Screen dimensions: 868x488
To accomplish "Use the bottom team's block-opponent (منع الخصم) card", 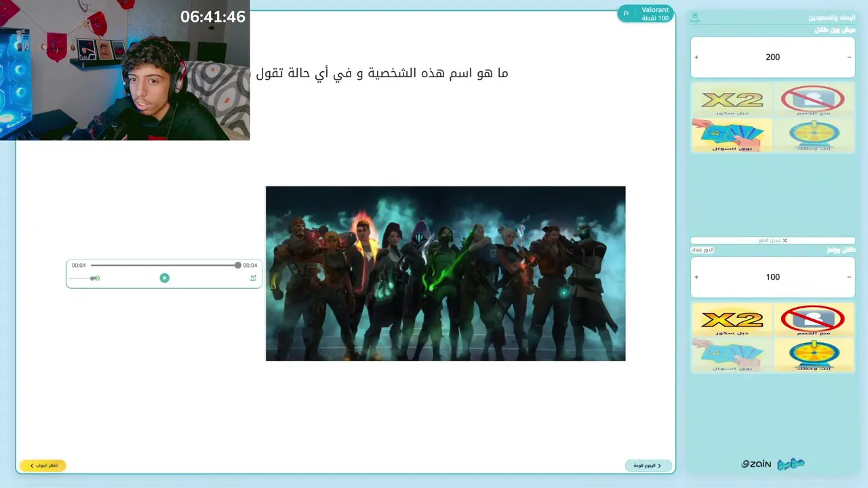I will (814, 320).
